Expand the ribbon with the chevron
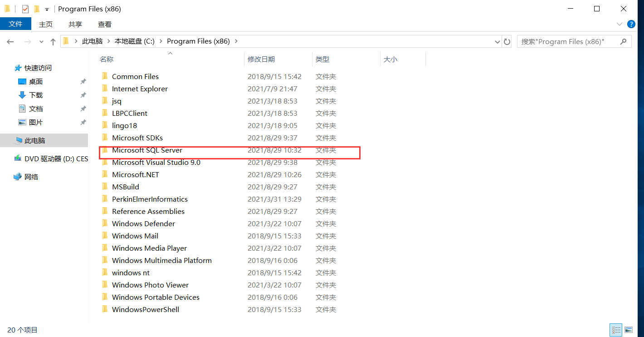644x337 pixels. point(620,24)
